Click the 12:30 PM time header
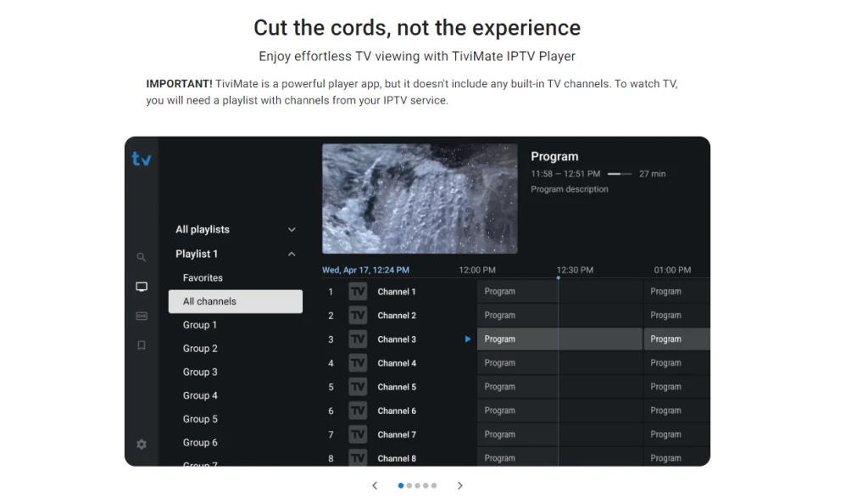This screenshot has height=498, width=868. point(575,270)
